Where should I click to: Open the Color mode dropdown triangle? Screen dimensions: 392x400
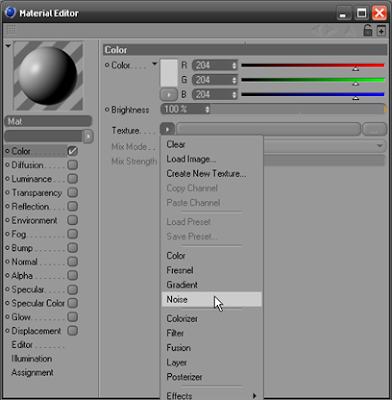click(154, 63)
